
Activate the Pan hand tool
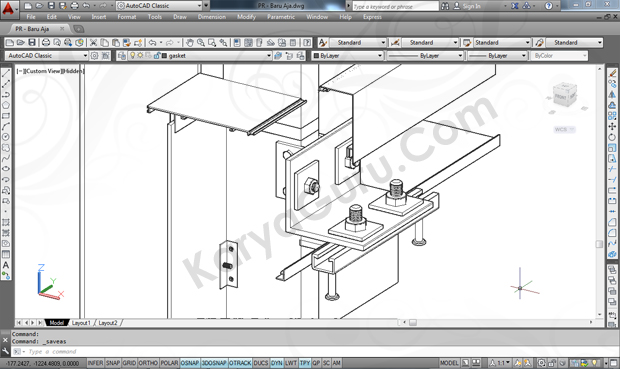pos(190,43)
